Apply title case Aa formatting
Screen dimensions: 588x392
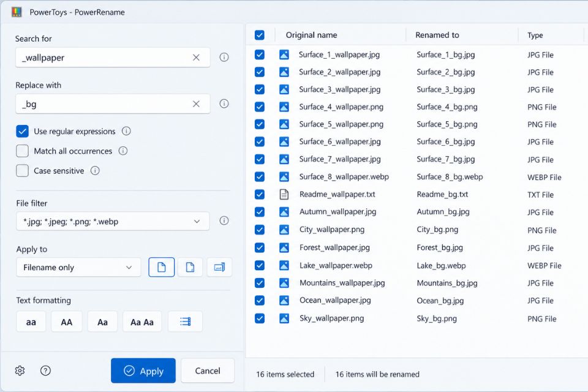(102, 322)
